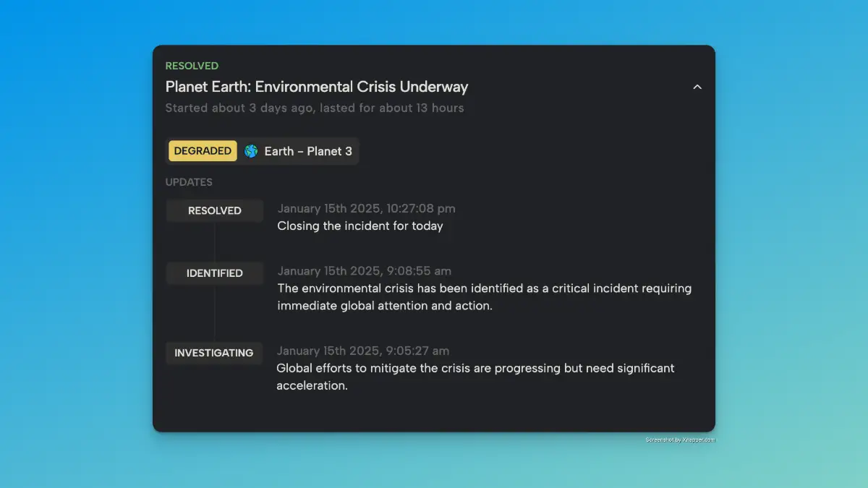Click the timeline line between IDENTIFIED and INVESTIGATING
This screenshot has width=868, height=488.
click(215, 313)
